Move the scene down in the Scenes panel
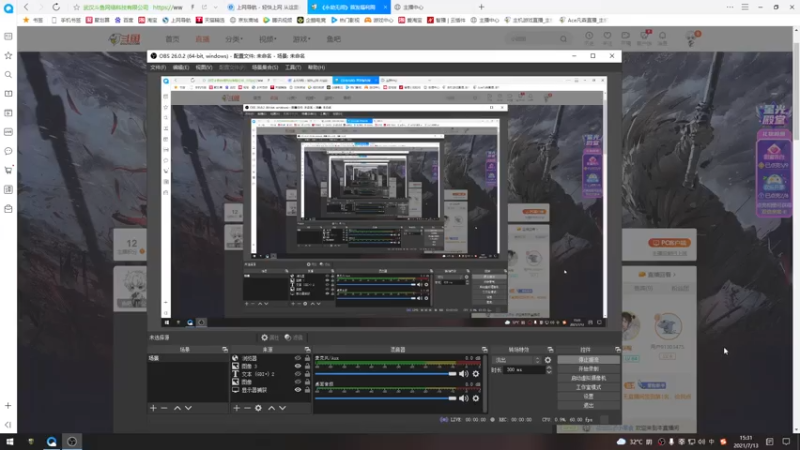The image size is (800, 450). [x=188, y=408]
